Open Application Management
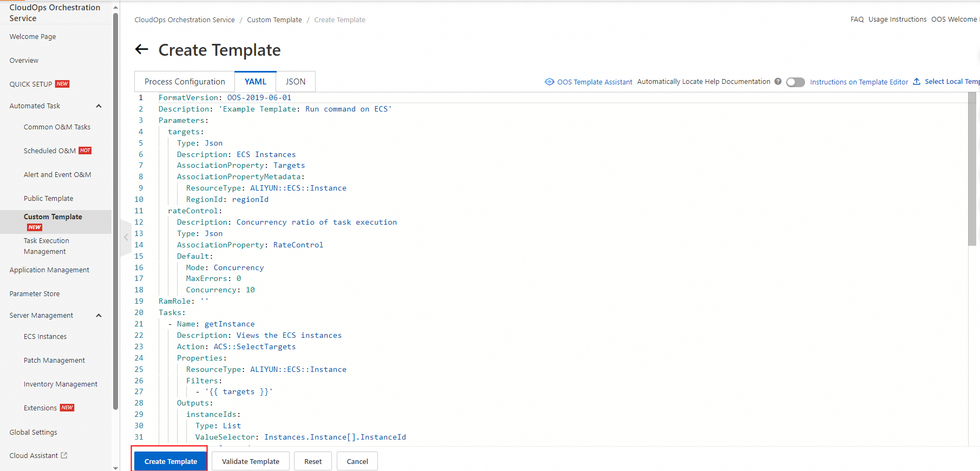This screenshot has height=471, width=980. 49,270
